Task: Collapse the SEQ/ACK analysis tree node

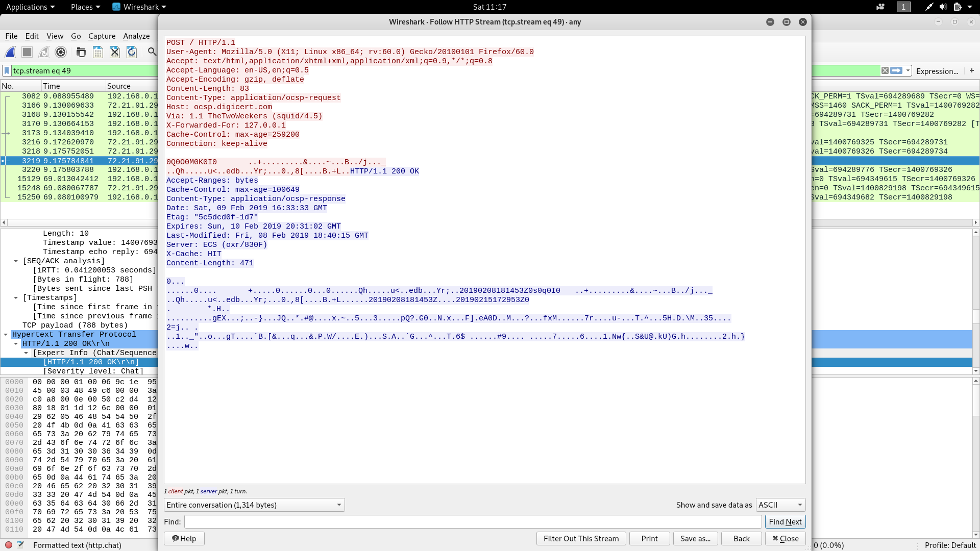Action: pos(16,261)
